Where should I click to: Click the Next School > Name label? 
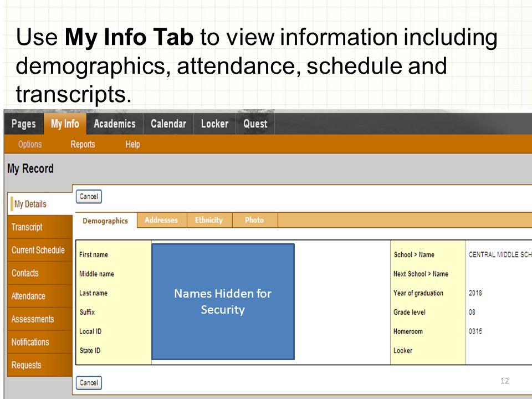[x=421, y=274]
